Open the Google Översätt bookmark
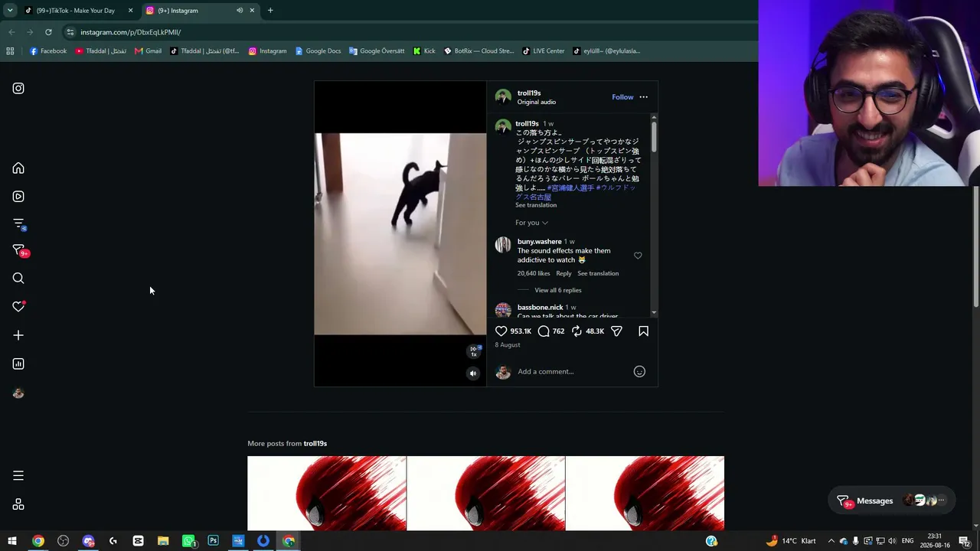 377,51
